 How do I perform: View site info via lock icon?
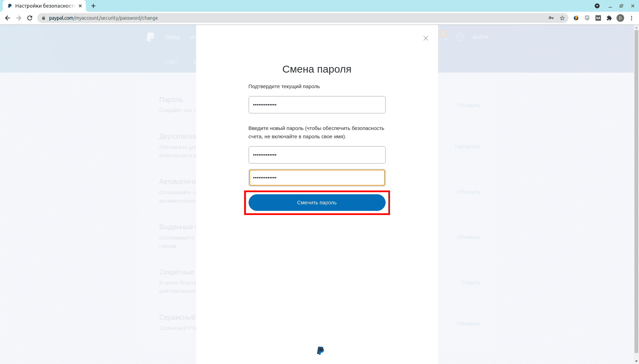point(44,18)
